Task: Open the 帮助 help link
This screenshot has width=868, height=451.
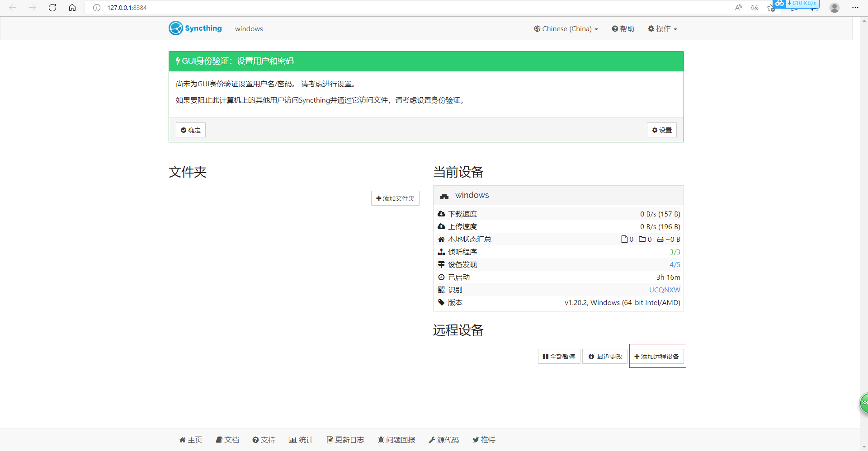Action: (x=623, y=28)
